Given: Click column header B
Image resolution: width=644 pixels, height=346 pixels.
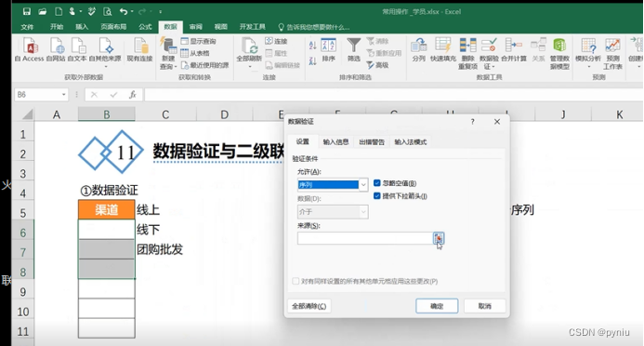Looking at the screenshot, I should click(106, 114).
